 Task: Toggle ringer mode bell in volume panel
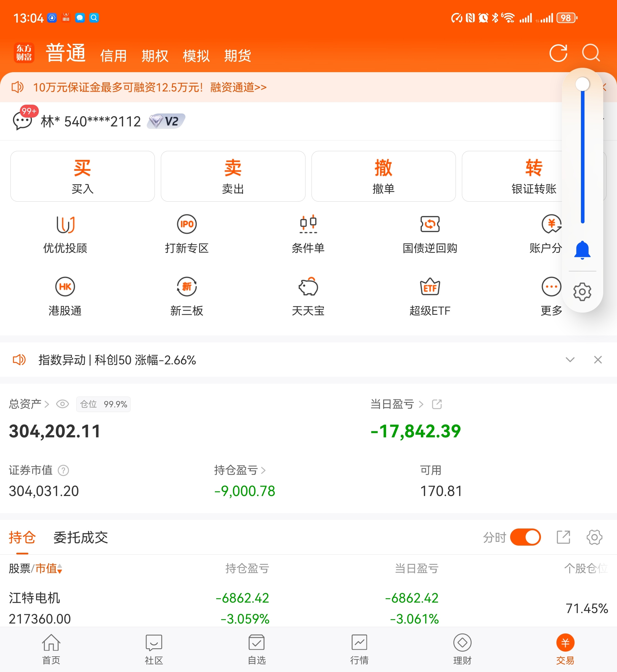[x=582, y=250]
